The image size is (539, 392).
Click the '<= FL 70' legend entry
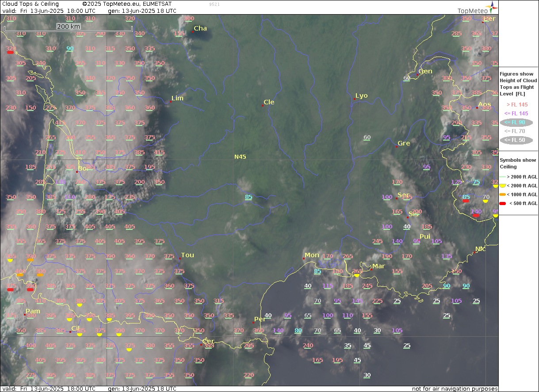[515, 131]
